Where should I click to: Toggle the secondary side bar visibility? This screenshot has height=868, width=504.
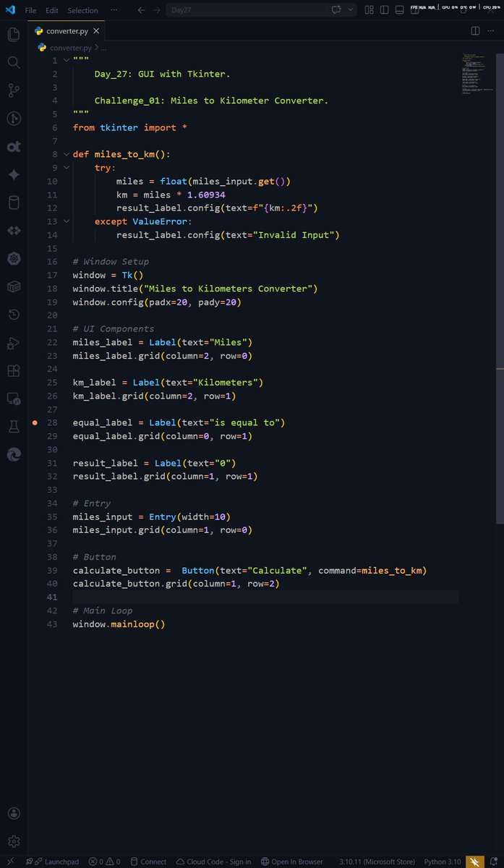point(414,10)
